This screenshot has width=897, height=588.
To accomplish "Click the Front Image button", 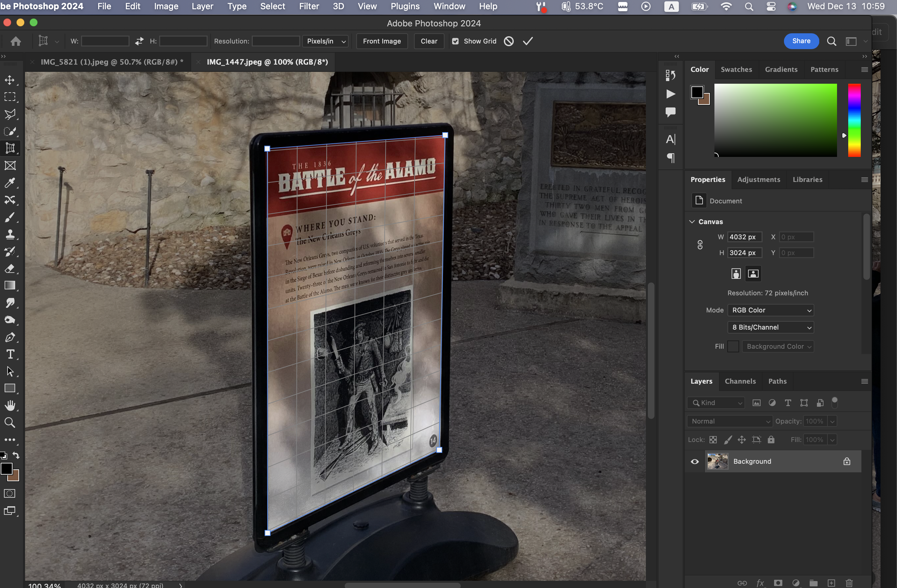I will (x=381, y=41).
